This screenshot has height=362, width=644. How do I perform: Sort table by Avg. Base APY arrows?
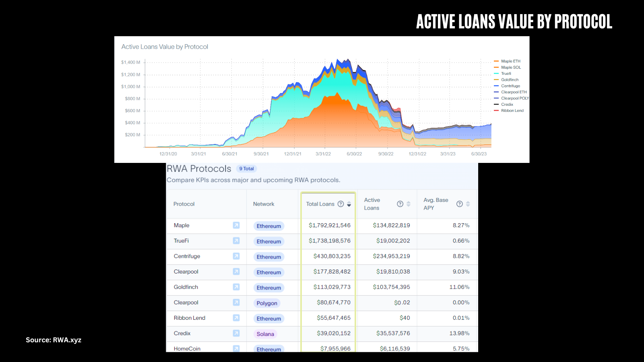[468, 204]
